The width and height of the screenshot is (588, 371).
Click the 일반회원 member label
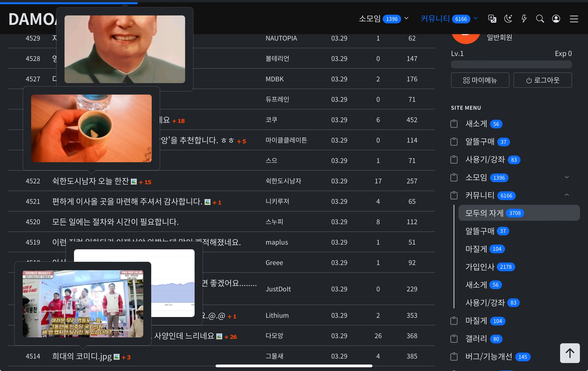[x=499, y=37]
